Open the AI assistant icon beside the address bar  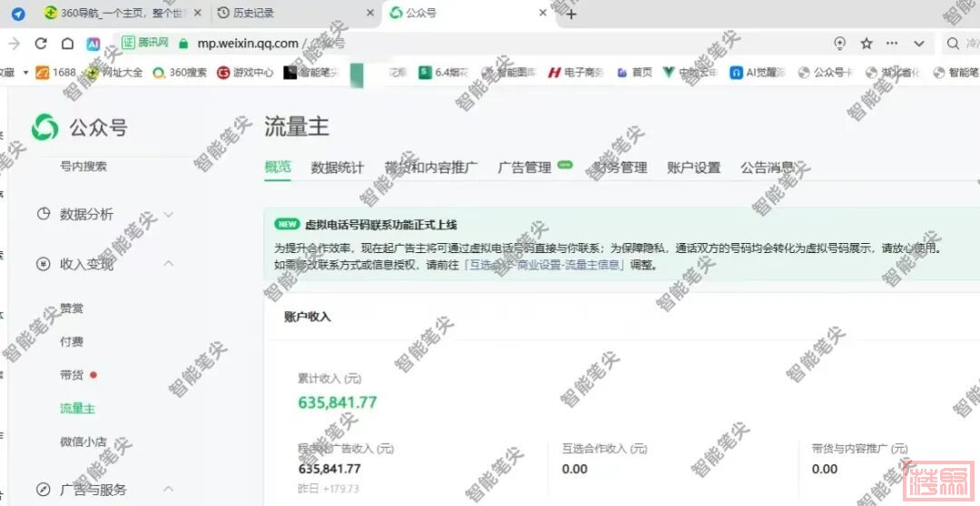click(93, 44)
